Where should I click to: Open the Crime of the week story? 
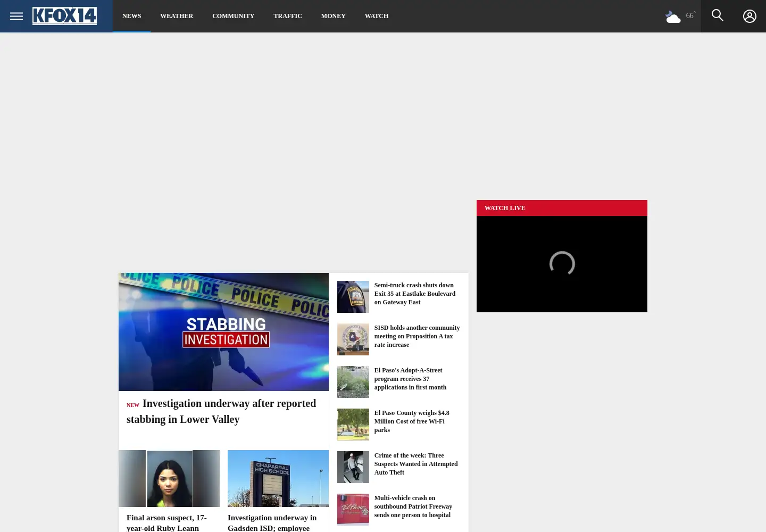pyautogui.click(x=417, y=464)
